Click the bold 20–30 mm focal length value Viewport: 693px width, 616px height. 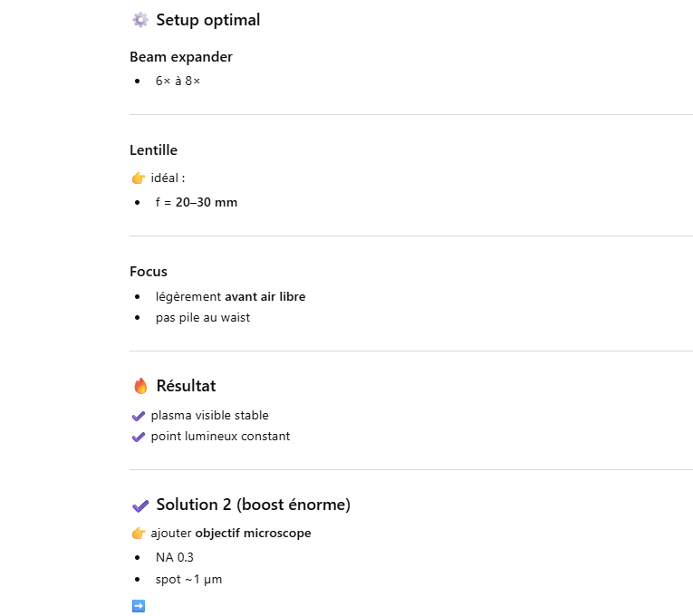click(207, 202)
